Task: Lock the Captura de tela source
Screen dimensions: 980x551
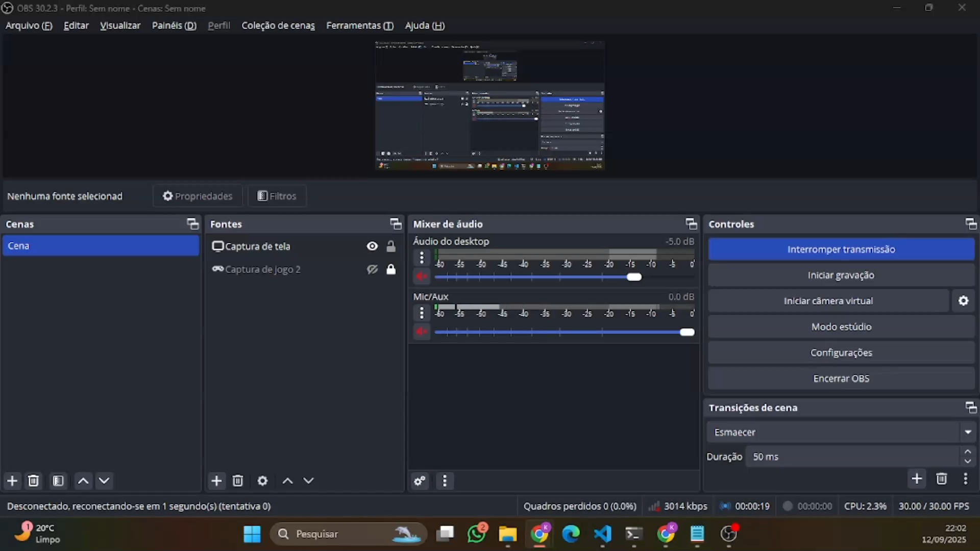Action: (391, 246)
